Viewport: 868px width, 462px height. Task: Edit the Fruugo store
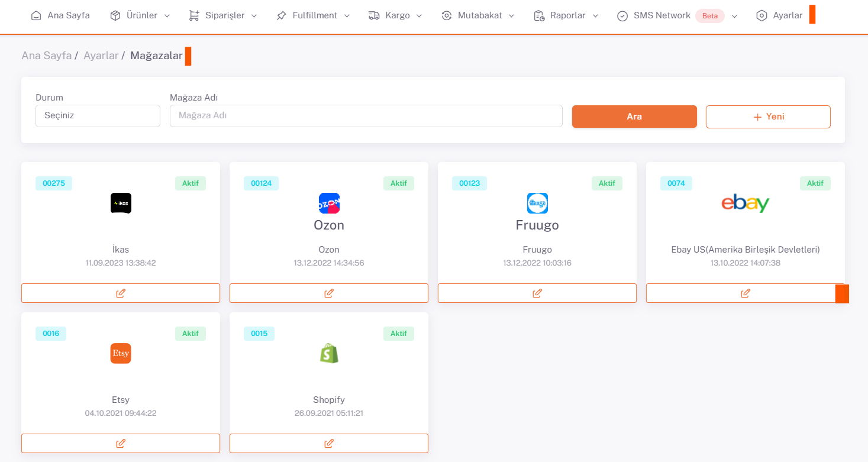click(x=537, y=293)
